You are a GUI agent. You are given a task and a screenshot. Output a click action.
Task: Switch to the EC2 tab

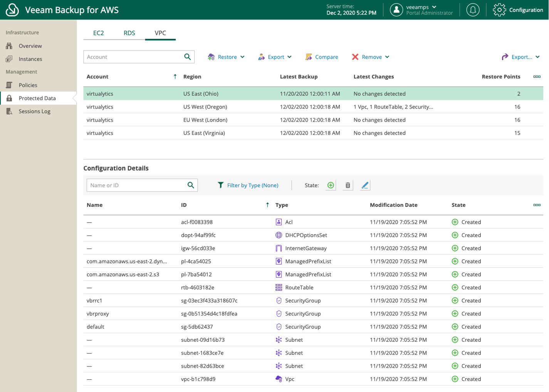[x=99, y=33]
